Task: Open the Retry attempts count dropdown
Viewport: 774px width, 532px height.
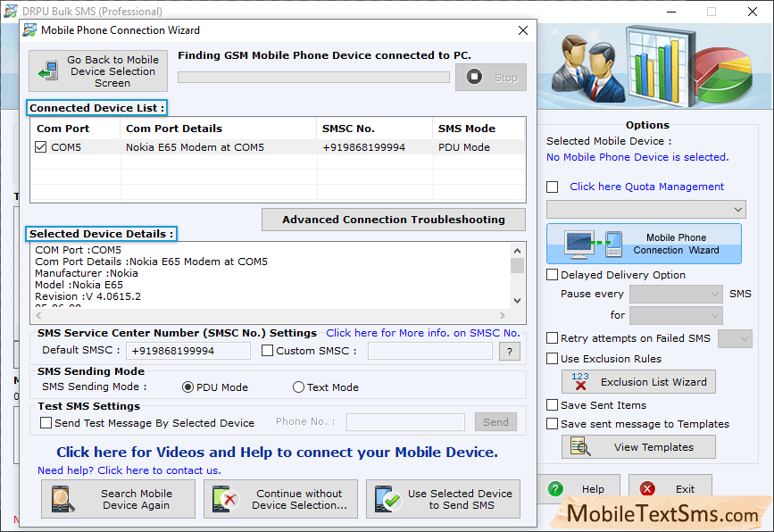Action: point(735,338)
